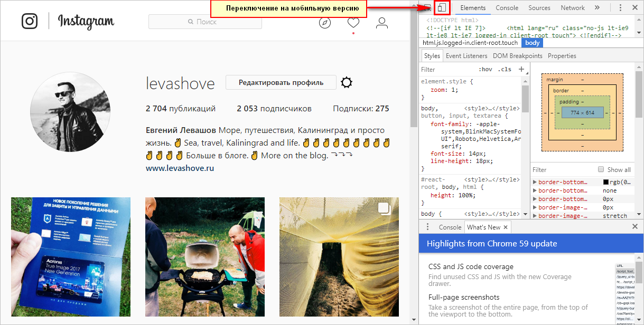Open the Properties pane
Viewport: 644px width, 325px height.
click(562, 56)
